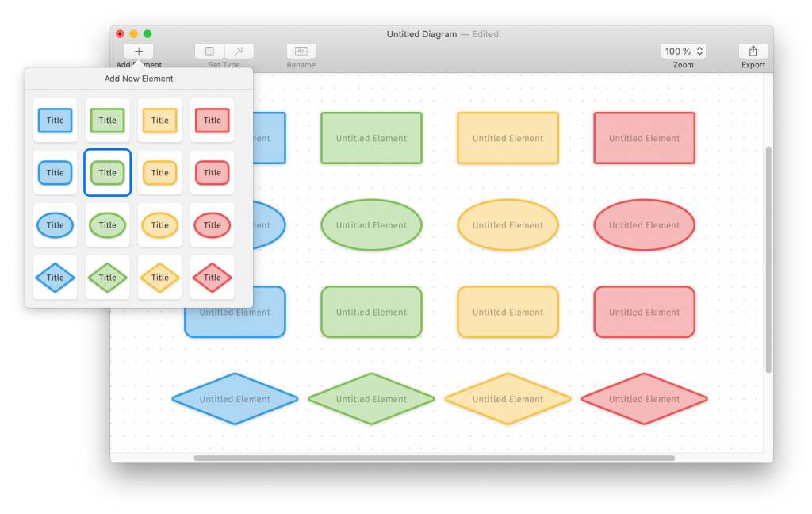Open the Add Element plus icon

(139, 50)
